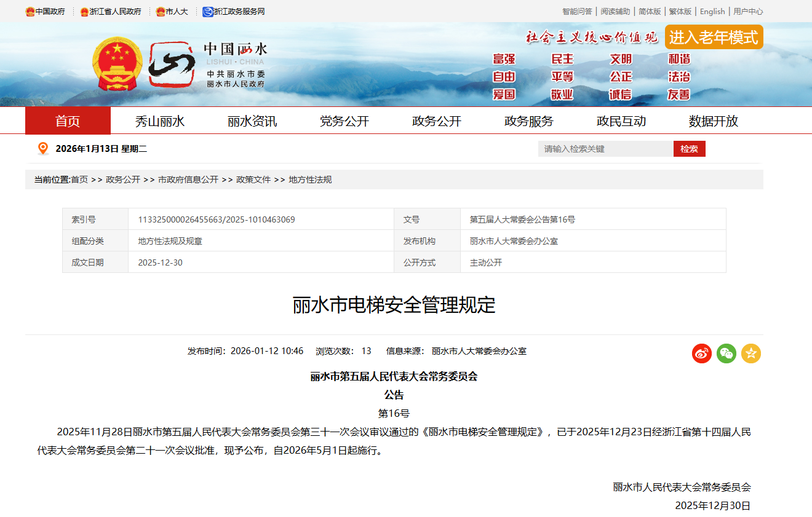
Task: Open the 中国政府 link icon
Action: point(30,12)
